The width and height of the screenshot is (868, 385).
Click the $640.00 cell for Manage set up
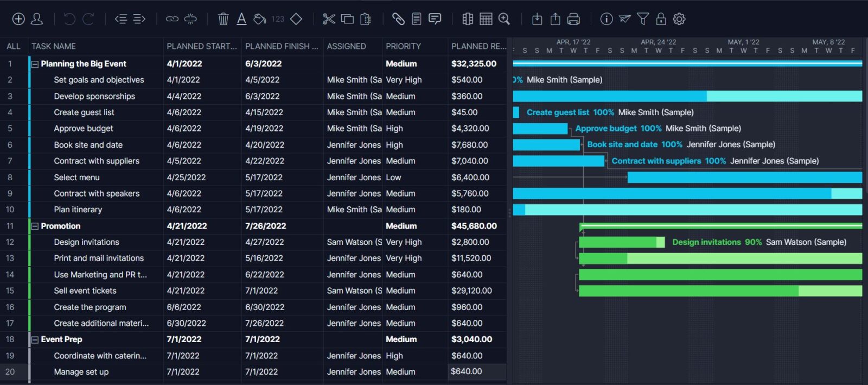tap(467, 372)
